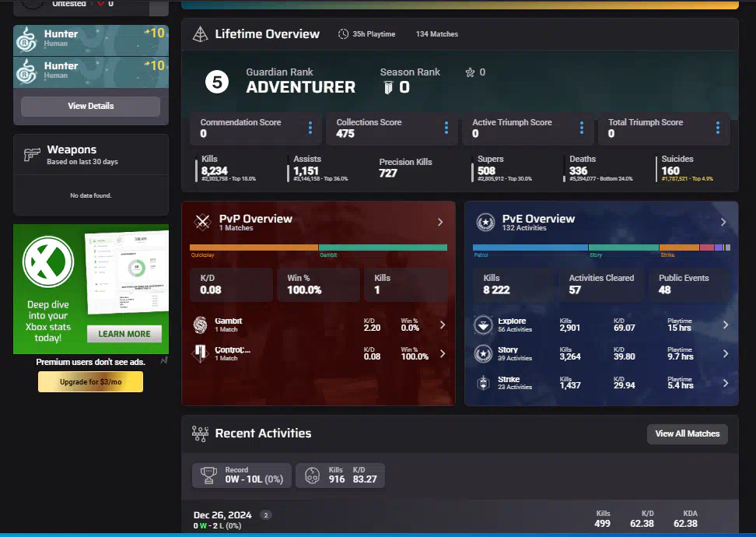Image resolution: width=756 pixels, height=537 pixels.
Task: Click the PvP Overview crossed swords icon
Action: [202, 222]
